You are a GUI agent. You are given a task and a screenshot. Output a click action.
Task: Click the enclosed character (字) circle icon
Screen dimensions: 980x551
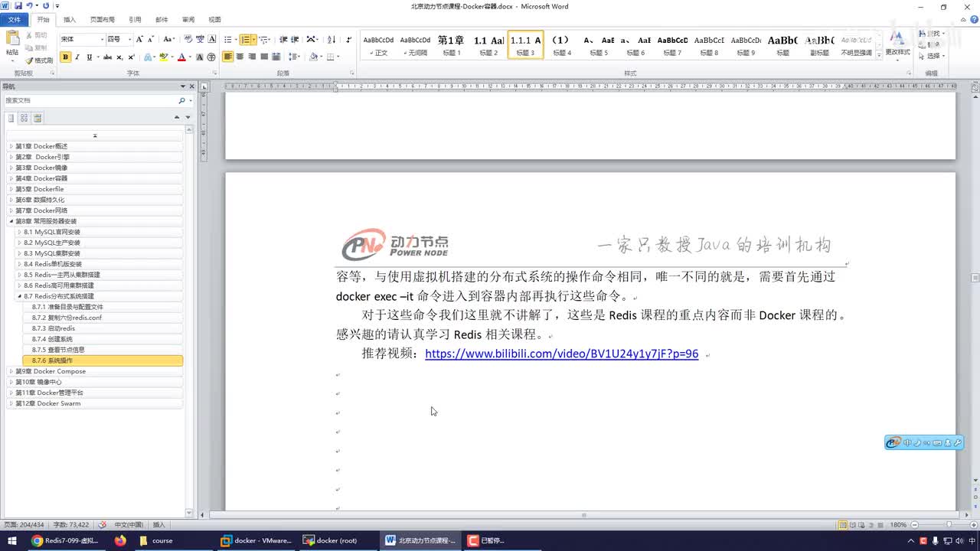click(211, 57)
